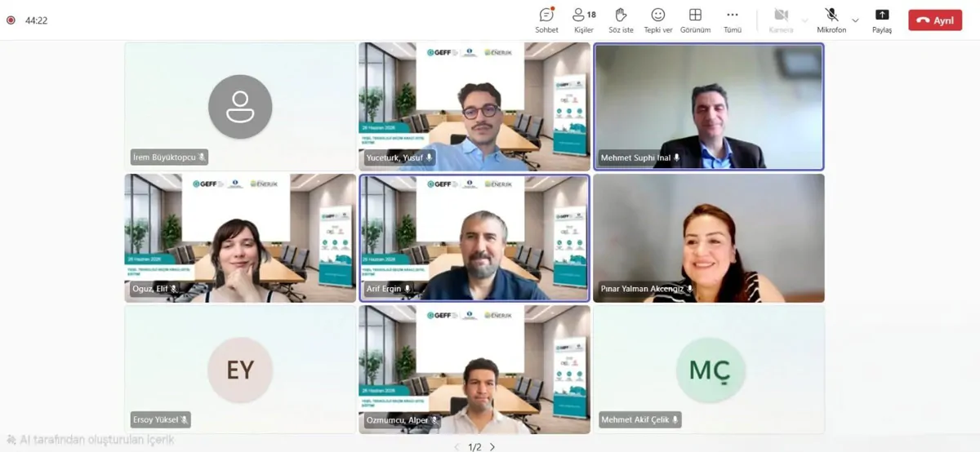Click the 1/2 page indicator
This screenshot has height=452, width=980.
[x=474, y=446]
